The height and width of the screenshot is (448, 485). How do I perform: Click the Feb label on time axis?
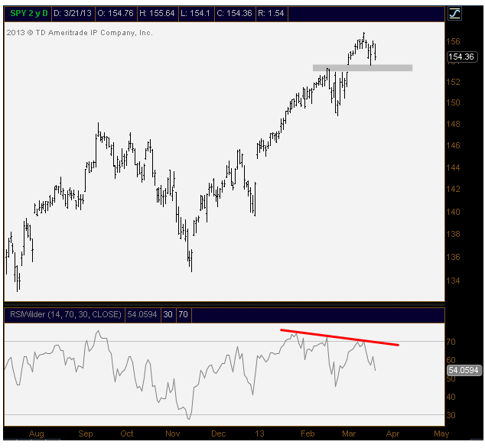(308, 433)
